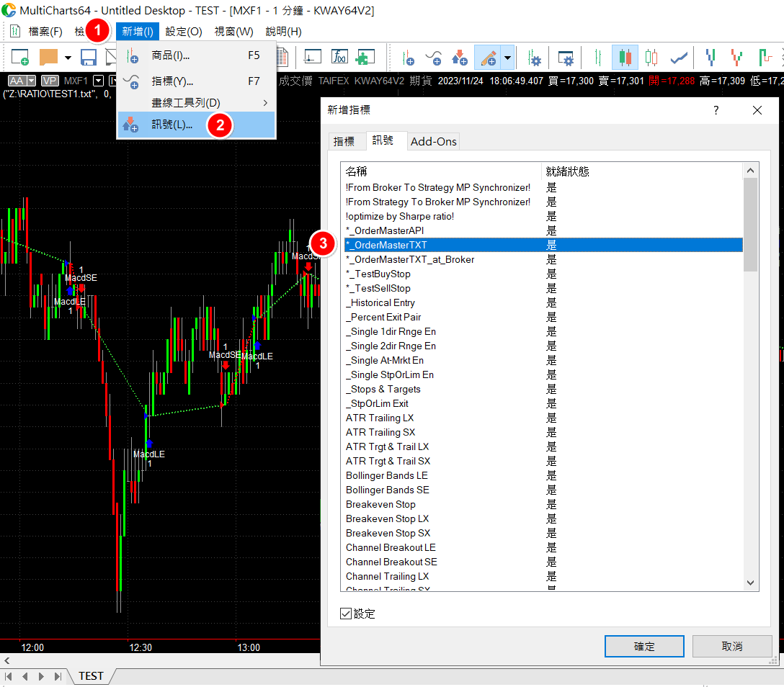Open chart window settings gear icon
The height and width of the screenshot is (687, 784).
[x=566, y=58]
